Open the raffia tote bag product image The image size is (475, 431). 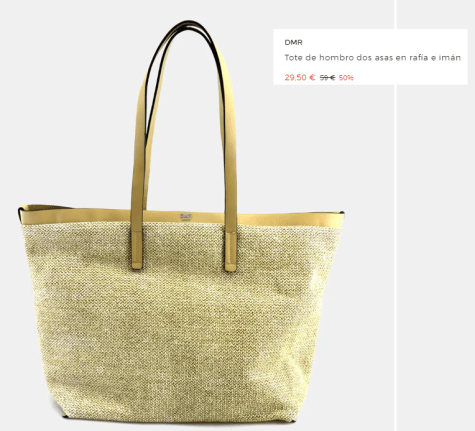pos(181,222)
